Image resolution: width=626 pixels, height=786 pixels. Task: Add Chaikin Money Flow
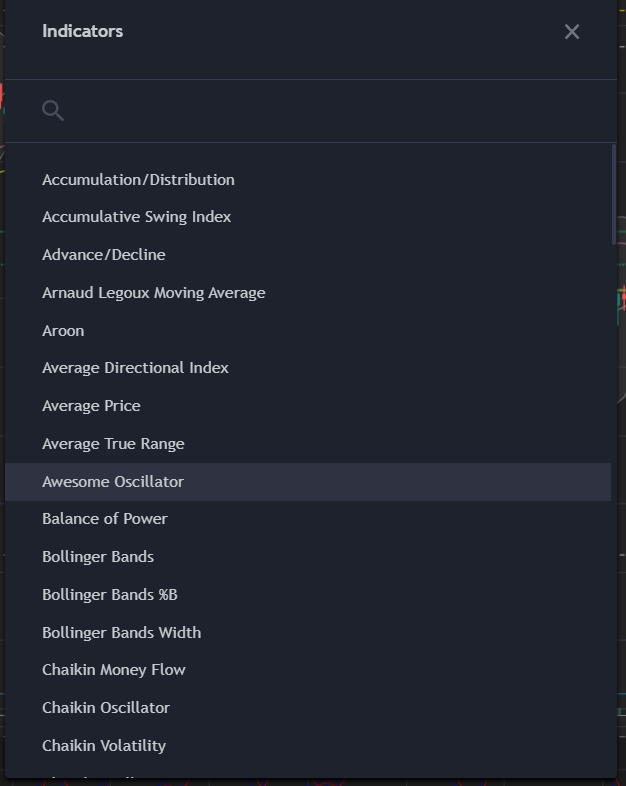click(x=308, y=670)
